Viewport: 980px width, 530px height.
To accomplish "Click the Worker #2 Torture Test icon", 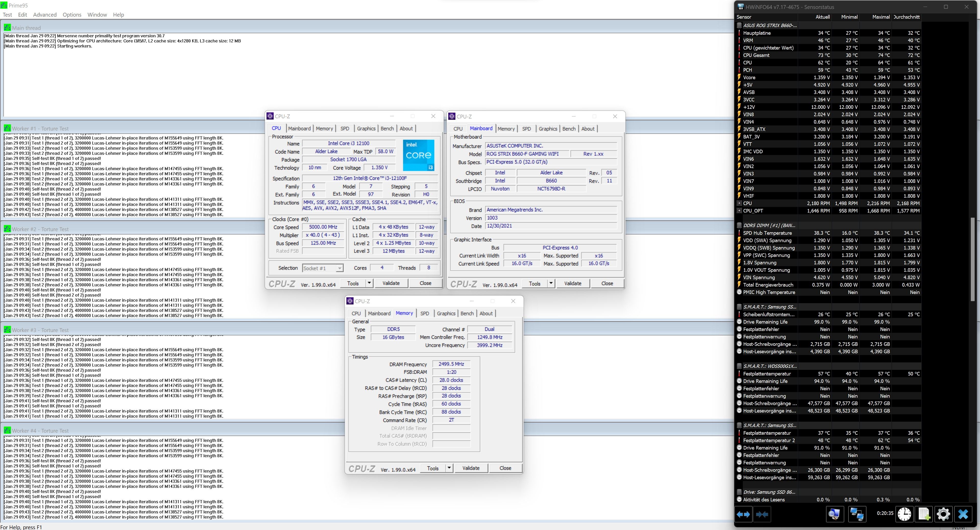I will pyautogui.click(x=7, y=228).
